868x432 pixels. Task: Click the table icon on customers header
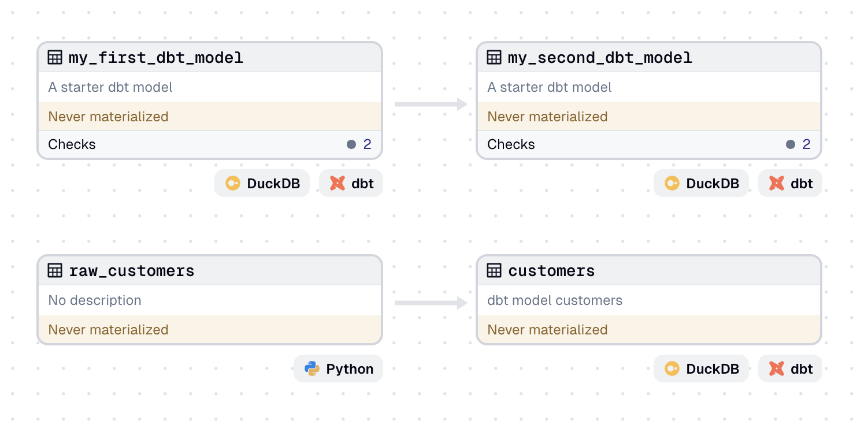[x=494, y=270]
